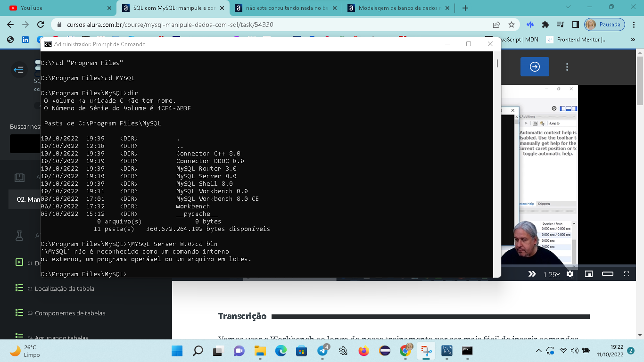The image size is (644, 362).
Task: Expand the system tray hidden icons chevron
Action: [x=539, y=351]
